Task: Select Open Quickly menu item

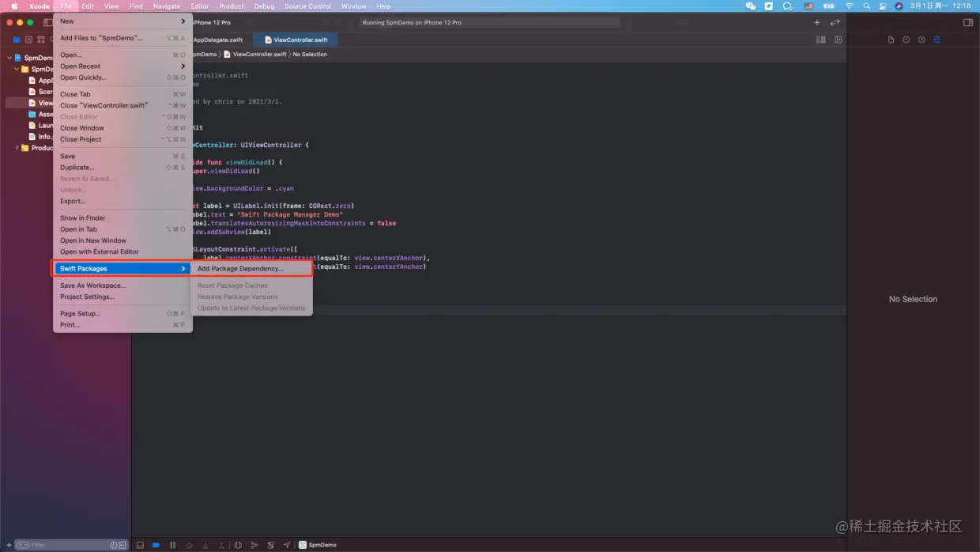Action: click(x=122, y=78)
